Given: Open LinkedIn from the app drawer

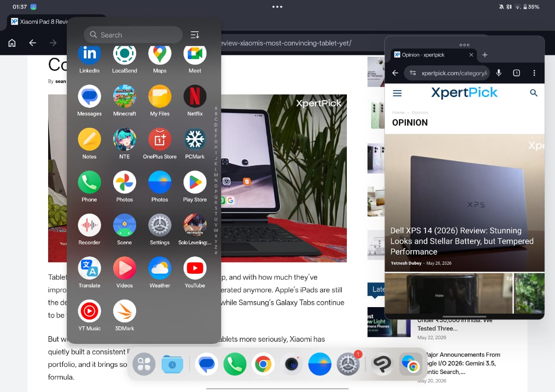Looking at the screenshot, I should click(89, 54).
